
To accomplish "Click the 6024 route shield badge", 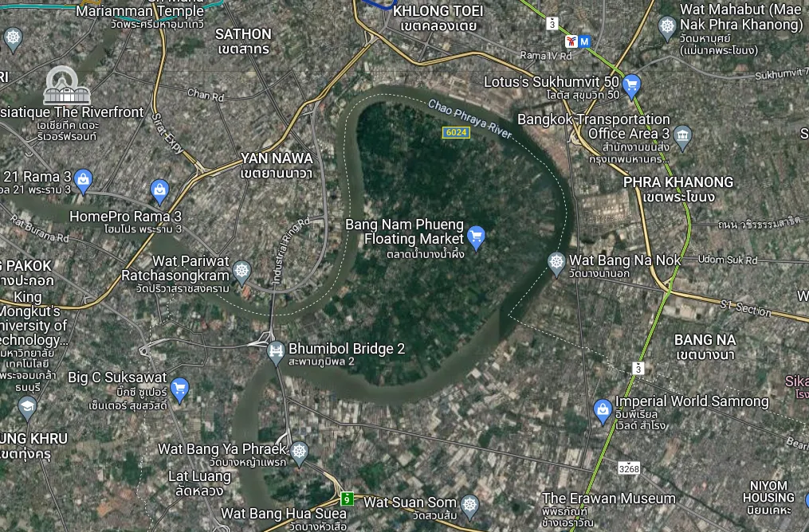I will [456, 132].
